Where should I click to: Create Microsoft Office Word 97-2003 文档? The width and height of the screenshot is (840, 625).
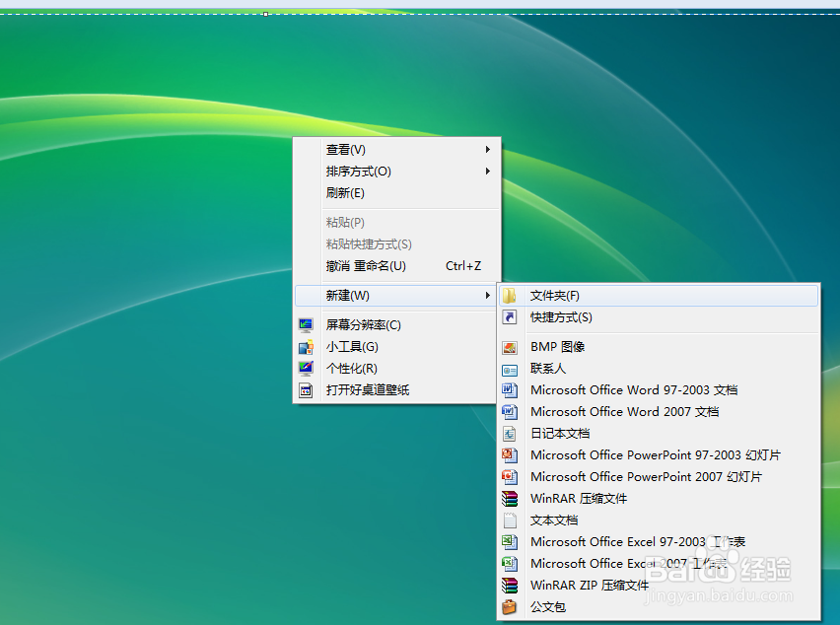(659, 390)
